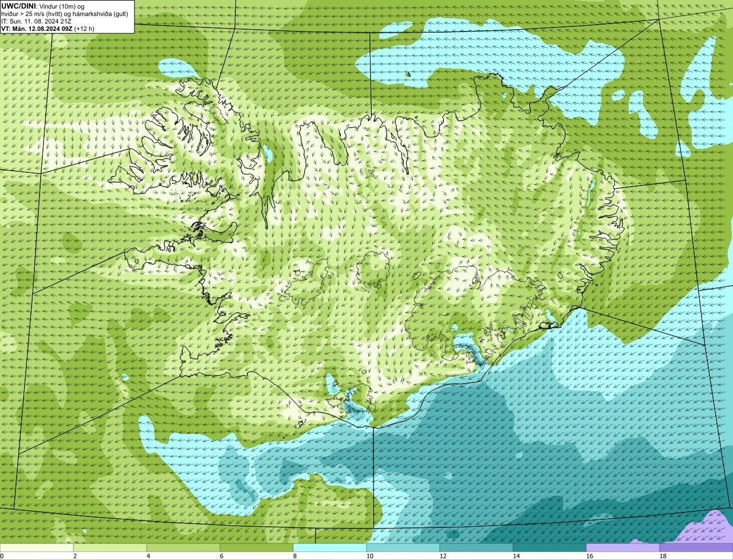This screenshot has height=560, width=733.
Task: Click the 'hviður > 25 m/s (hvítt)' description line
Action: 66,14
